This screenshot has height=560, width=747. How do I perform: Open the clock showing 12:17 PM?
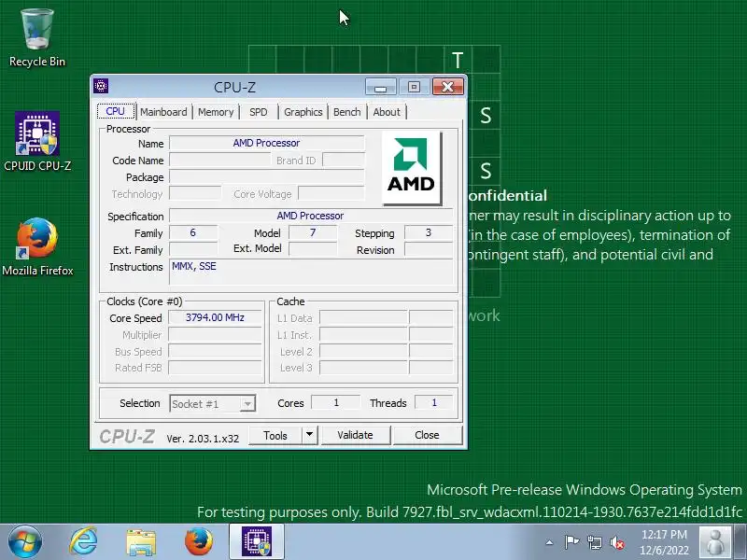coord(664,542)
